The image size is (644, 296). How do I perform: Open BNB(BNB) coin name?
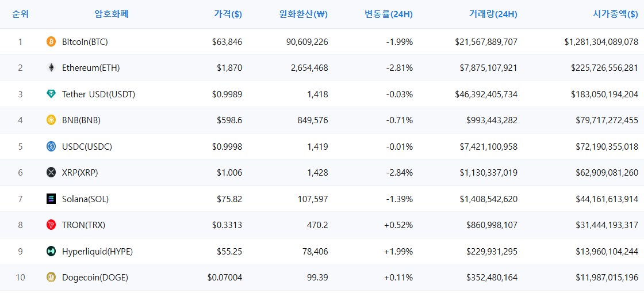point(81,120)
